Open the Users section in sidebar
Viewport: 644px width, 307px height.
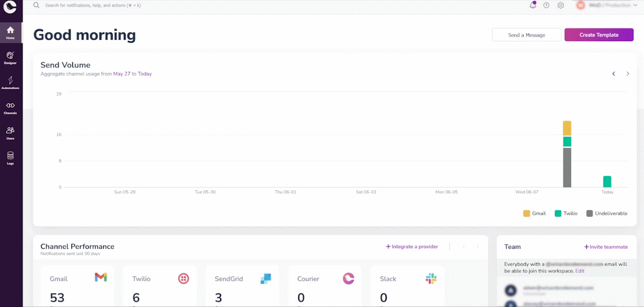10,133
